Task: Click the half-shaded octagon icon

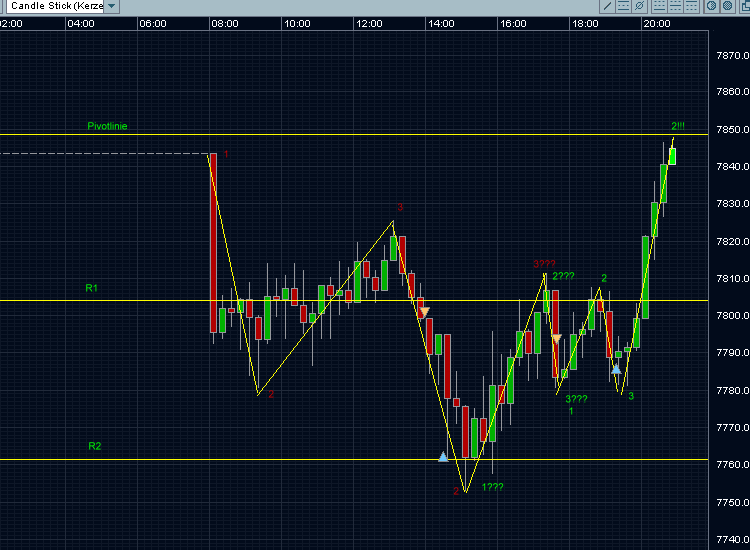Action: pos(711,6)
